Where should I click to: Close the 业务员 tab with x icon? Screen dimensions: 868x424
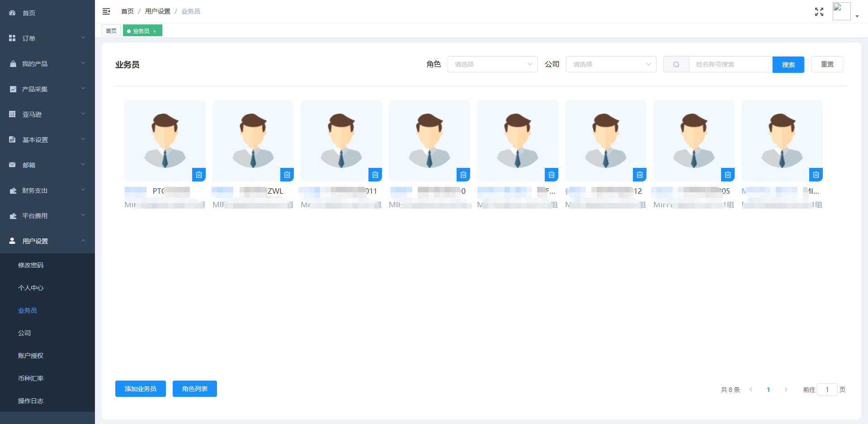(155, 31)
